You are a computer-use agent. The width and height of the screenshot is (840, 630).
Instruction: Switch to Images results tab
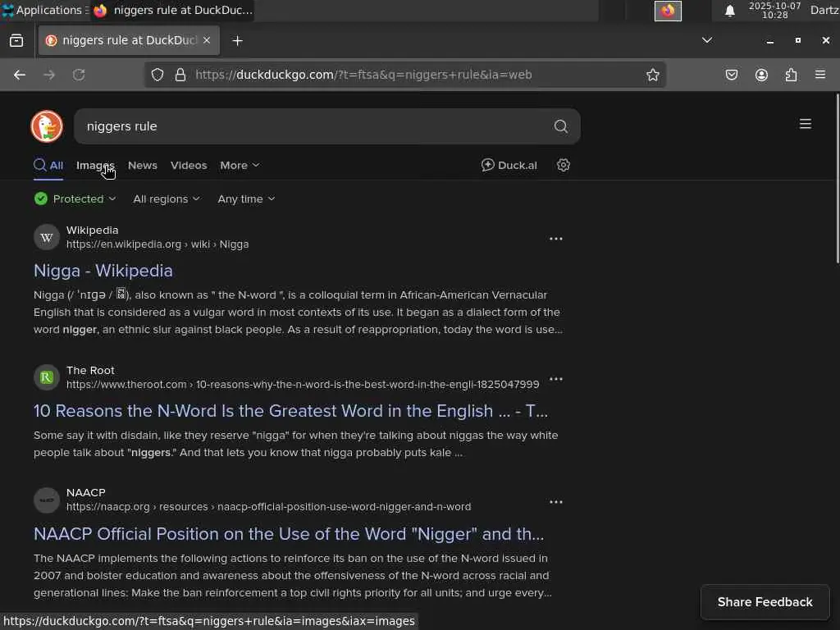(95, 165)
